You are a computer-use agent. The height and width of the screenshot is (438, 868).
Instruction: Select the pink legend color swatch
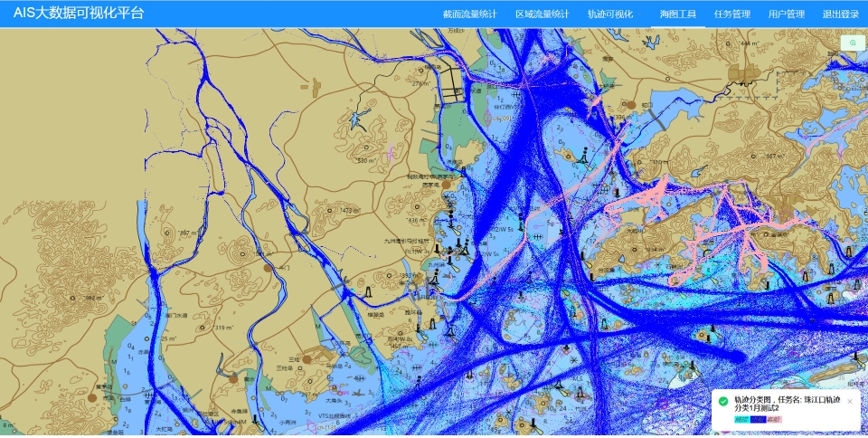(774, 419)
